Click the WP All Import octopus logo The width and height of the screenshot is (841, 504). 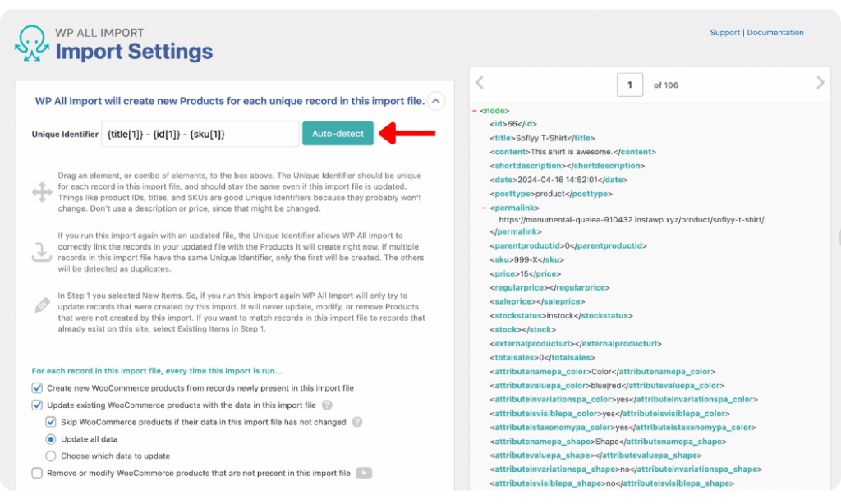tap(32, 44)
